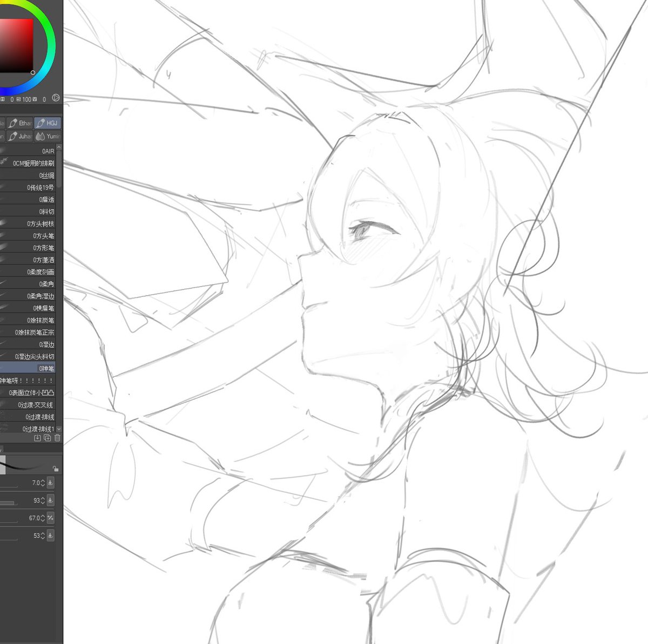Click the scroll-down arrow of brush list
Screen dimensions: 648x644
point(59,429)
